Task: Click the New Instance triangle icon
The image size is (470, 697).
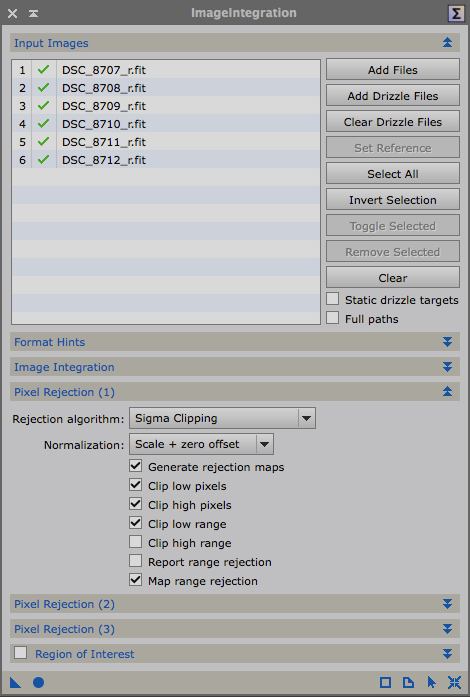Action: tap(15, 682)
